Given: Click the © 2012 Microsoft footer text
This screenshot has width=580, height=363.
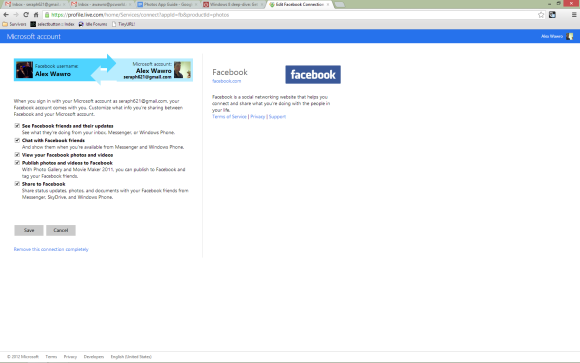Looking at the screenshot, I should click(x=23, y=357).
